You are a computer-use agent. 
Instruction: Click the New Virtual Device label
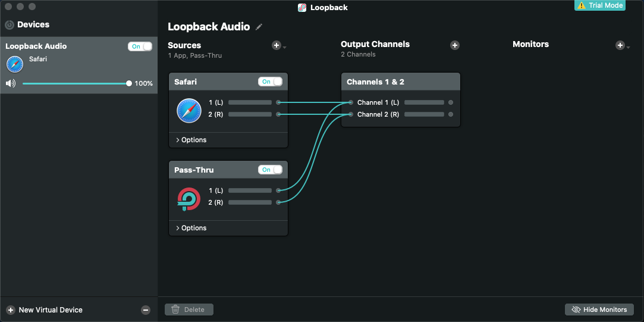point(51,310)
